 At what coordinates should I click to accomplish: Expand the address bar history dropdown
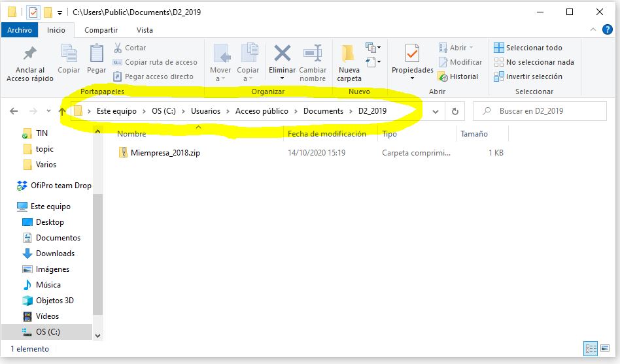pyautogui.click(x=436, y=112)
